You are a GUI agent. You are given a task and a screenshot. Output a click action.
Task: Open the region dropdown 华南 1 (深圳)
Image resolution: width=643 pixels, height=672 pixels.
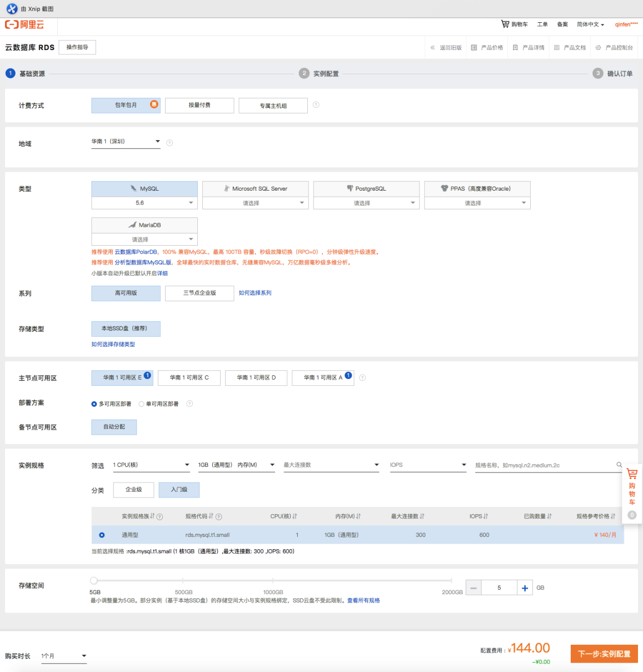pyautogui.click(x=126, y=142)
